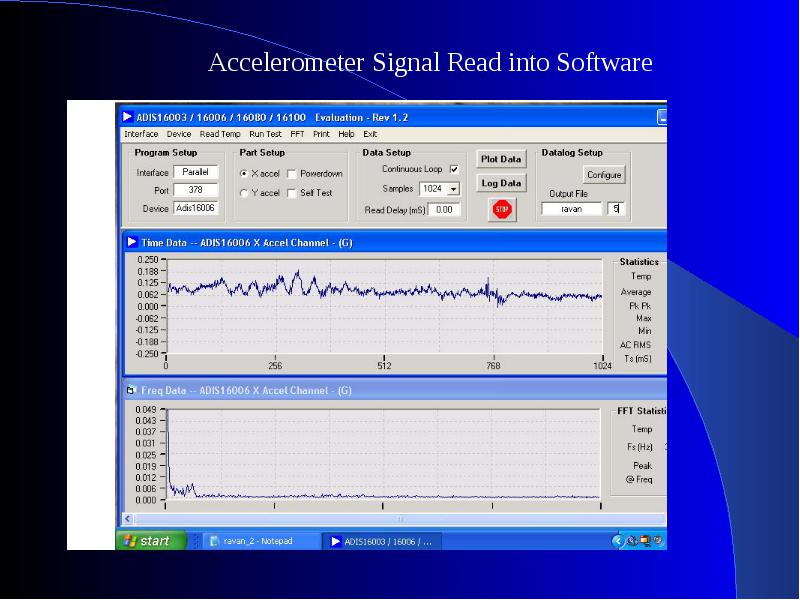
Task: Select the X accel radio button
Action: pos(244,173)
